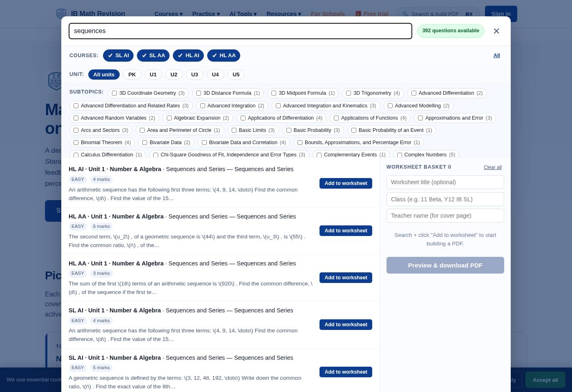Check the 3D Coordinate Geometry subtopic
The height and width of the screenshot is (392, 572).
pos(114,93)
